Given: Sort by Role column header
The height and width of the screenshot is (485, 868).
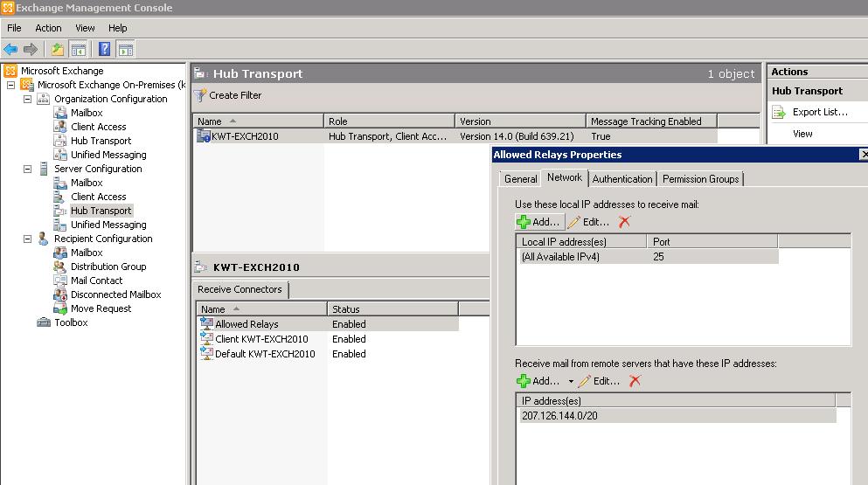Looking at the screenshot, I should [389, 121].
